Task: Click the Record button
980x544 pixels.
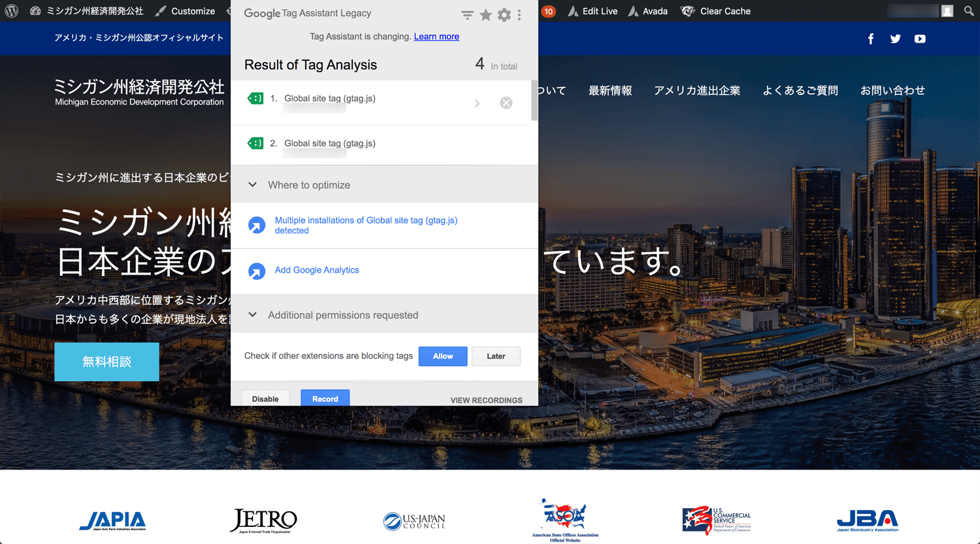Action: point(325,398)
